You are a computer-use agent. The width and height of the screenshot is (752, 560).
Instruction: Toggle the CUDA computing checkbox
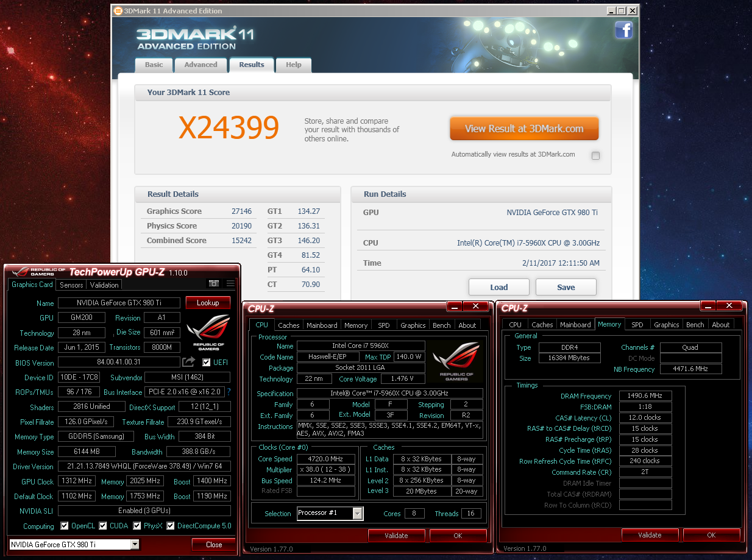click(x=104, y=526)
